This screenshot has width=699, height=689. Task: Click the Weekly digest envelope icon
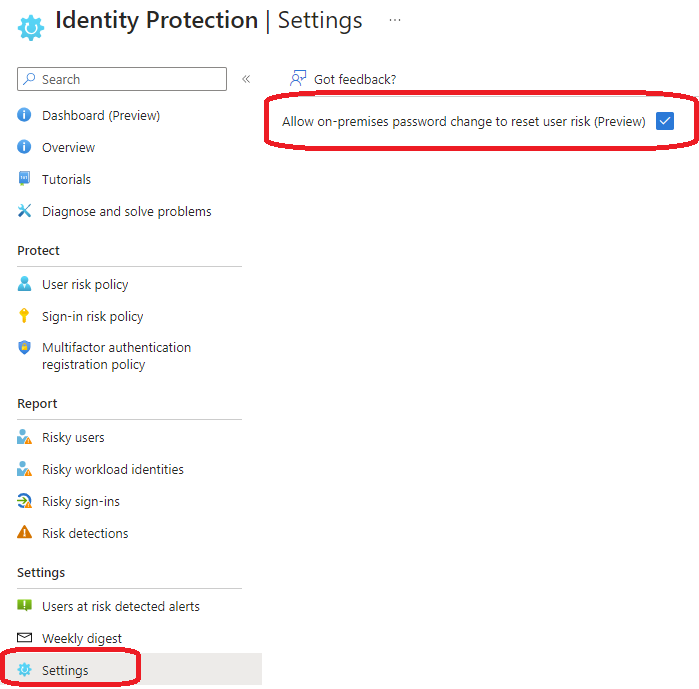[x=25, y=639]
